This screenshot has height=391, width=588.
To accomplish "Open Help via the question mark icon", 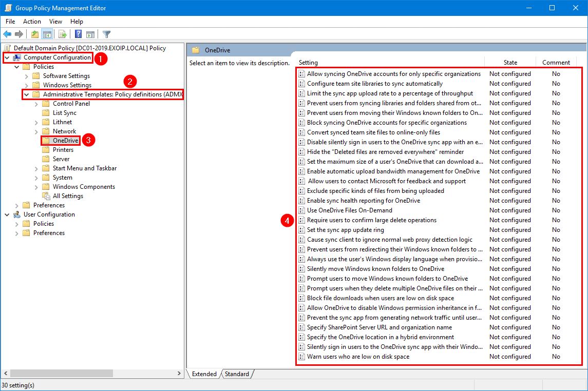I will (x=78, y=34).
